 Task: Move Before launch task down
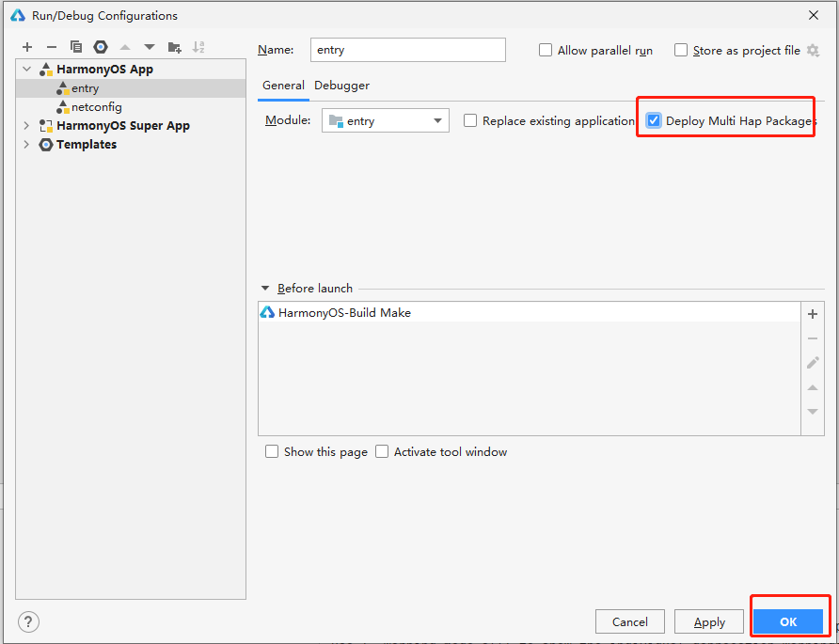pyautogui.click(x=813, y=412)
